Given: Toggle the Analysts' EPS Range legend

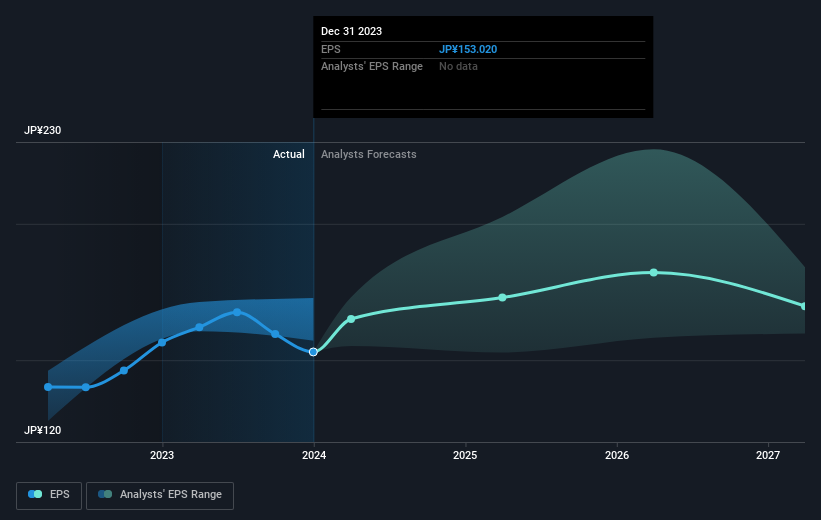Looking at the screenshot, I should (x=160, y=495).
